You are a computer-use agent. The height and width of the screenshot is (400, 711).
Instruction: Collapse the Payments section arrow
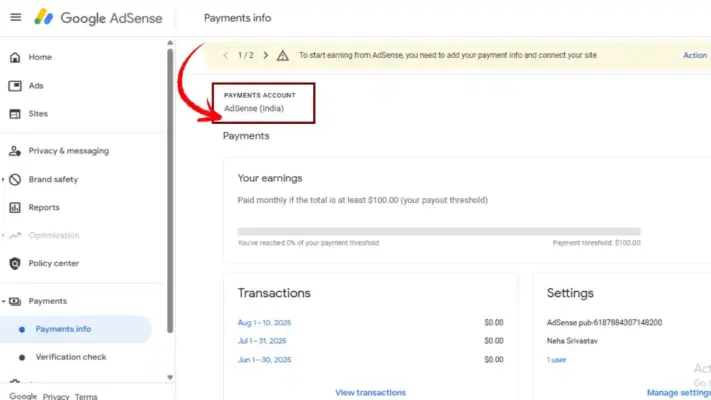tap(3, 301)
